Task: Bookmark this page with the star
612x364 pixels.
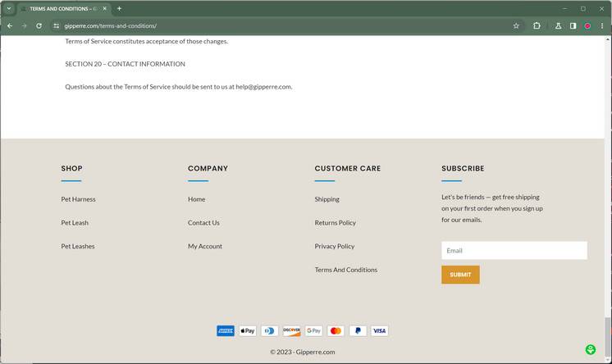Action: [516, 25]
